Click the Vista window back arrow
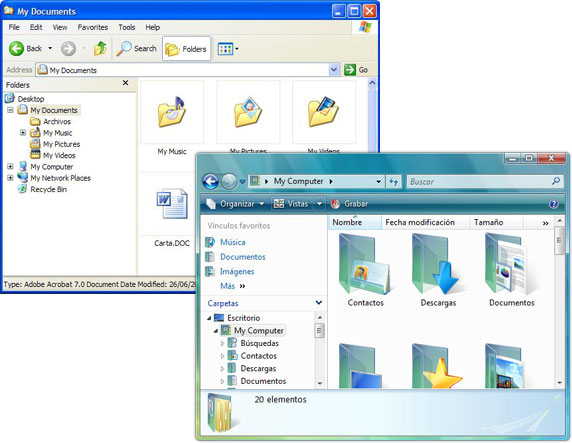The height and width of the screenshot is (443, 572). pos(210,181)
